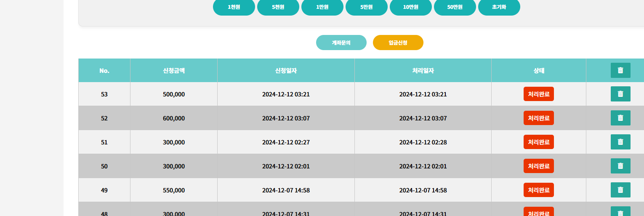644x216 pixels.
Task: Click row number 49
Action: [104, 190]
